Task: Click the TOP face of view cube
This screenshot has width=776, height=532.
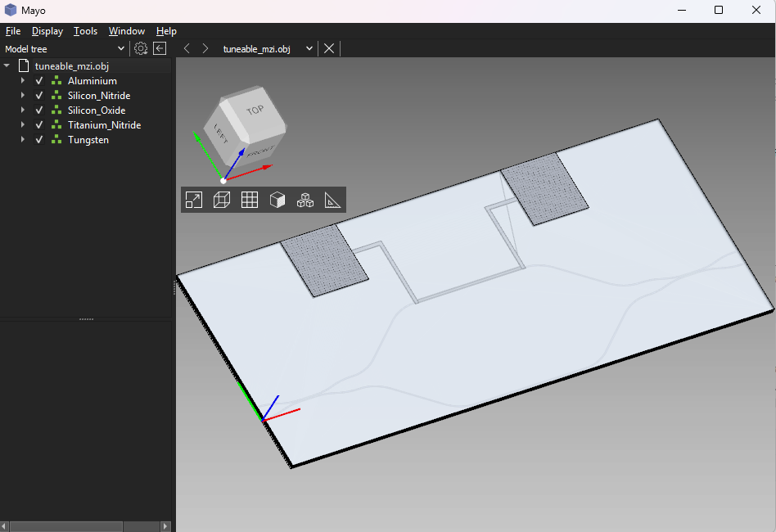Action: coord(255,111)
